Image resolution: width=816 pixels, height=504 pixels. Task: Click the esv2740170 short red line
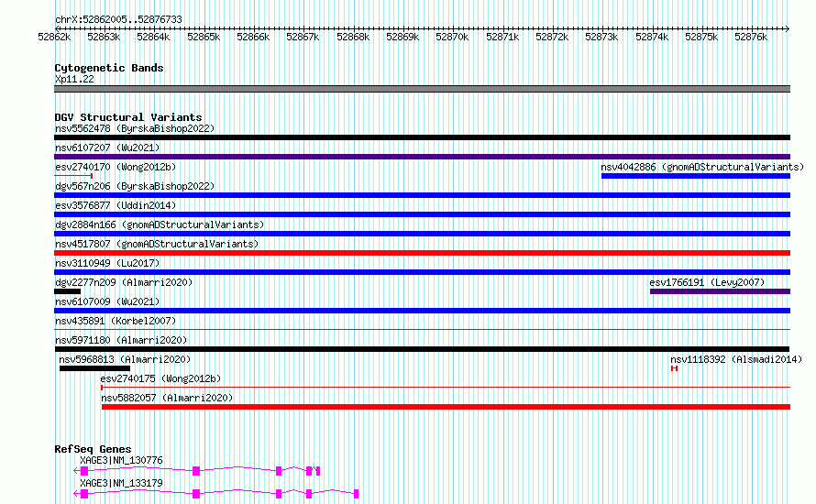click(73, 176)
